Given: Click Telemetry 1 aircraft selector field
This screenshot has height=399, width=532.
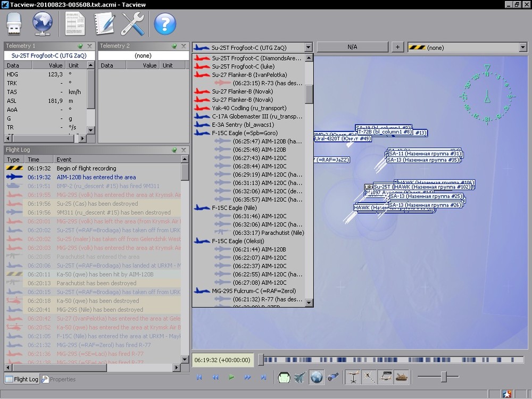Looking at the screenshot, I should click(50, 56).
